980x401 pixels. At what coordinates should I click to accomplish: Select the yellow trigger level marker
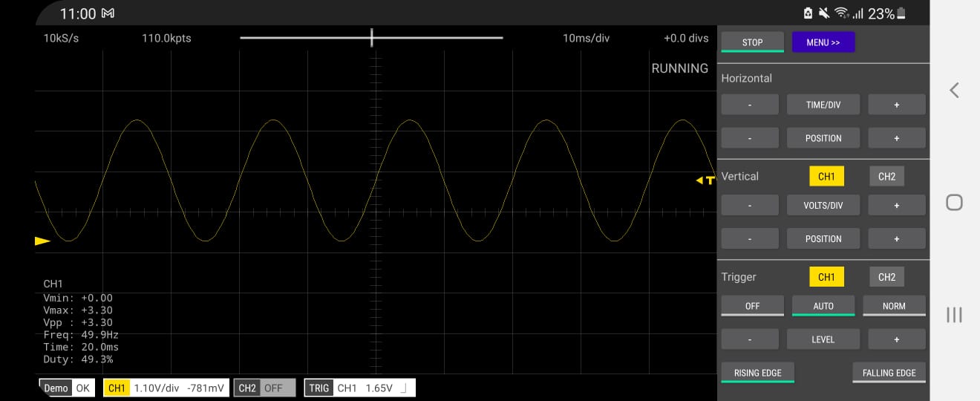pos(705,180)
